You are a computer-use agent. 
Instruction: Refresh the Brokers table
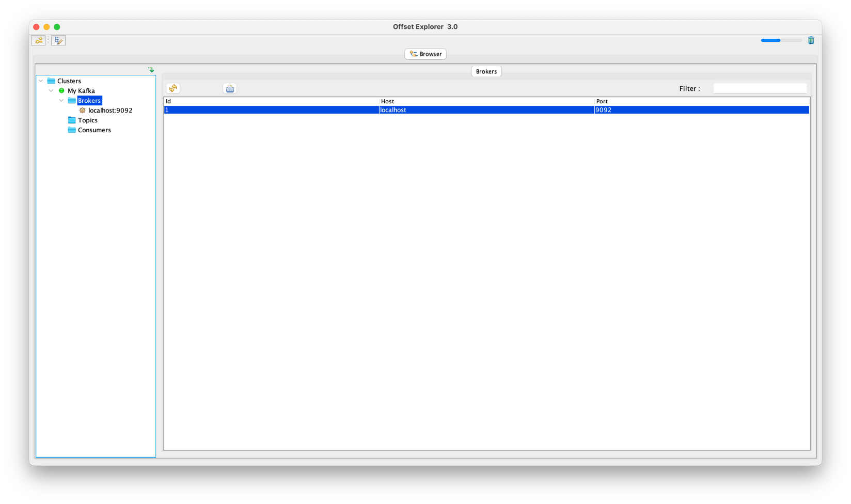coord(173,89)
